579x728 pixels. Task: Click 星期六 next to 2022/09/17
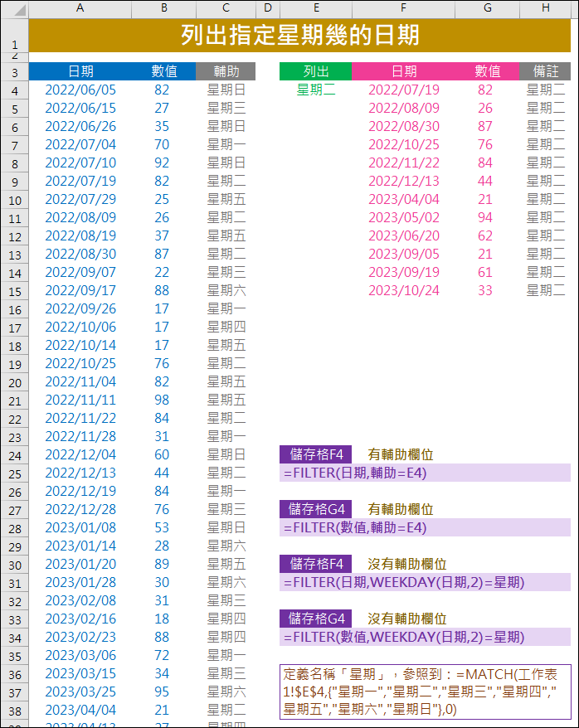pos(226,290)
